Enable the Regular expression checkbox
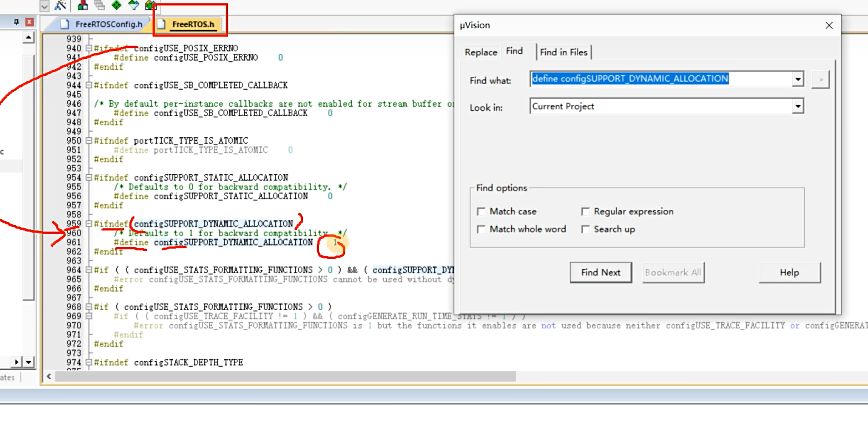The image size is (868, 425). [585, 211]
